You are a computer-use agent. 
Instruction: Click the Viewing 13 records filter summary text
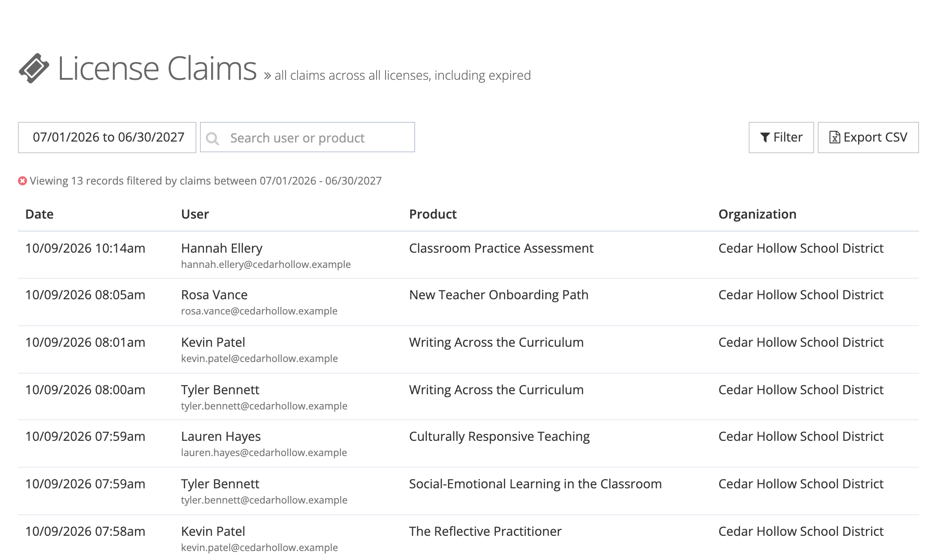[x=206, y=181]
